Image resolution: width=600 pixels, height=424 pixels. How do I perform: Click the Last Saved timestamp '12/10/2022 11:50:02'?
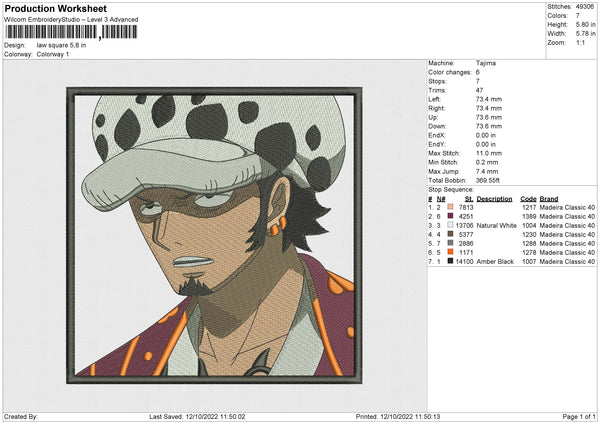click(215, 416)
